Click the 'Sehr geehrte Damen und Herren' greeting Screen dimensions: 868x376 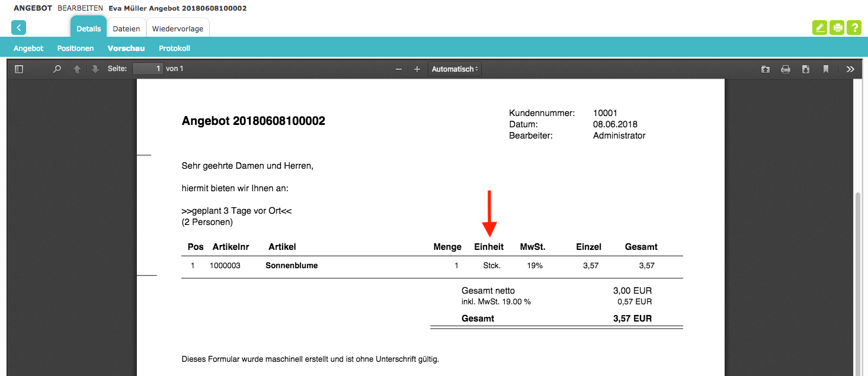248,166
